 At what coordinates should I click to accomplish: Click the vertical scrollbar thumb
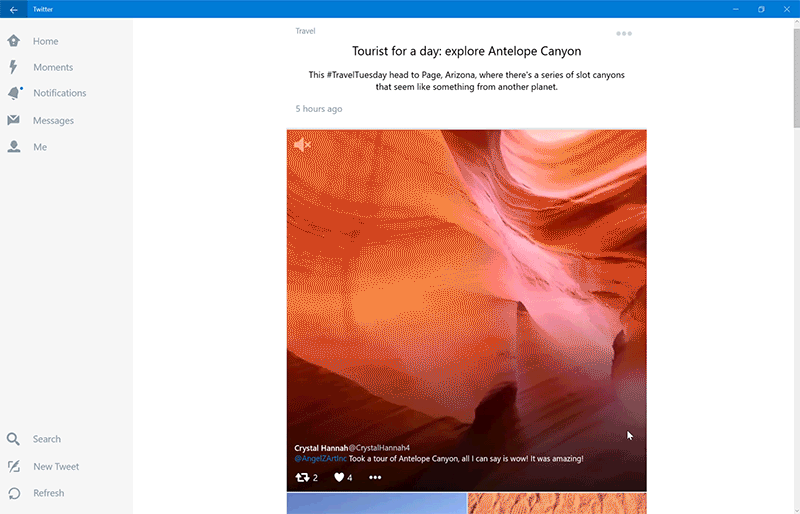pyautogui.click(x=796, y=78)
